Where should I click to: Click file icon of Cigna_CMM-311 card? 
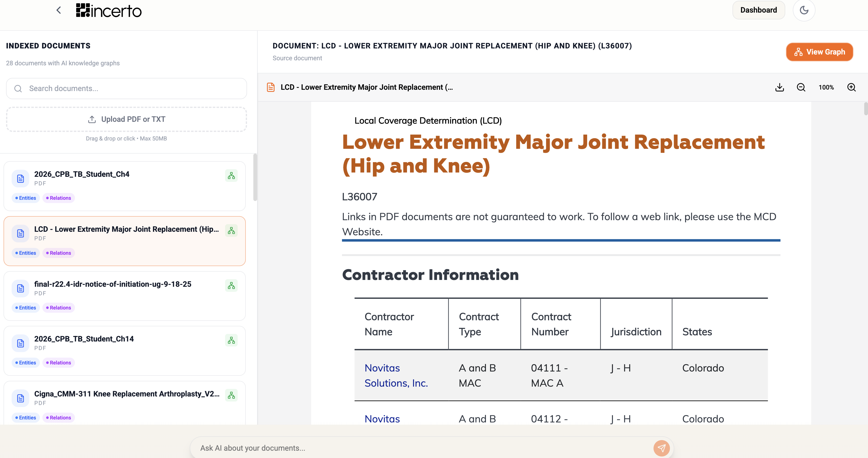tap(20, 398)
